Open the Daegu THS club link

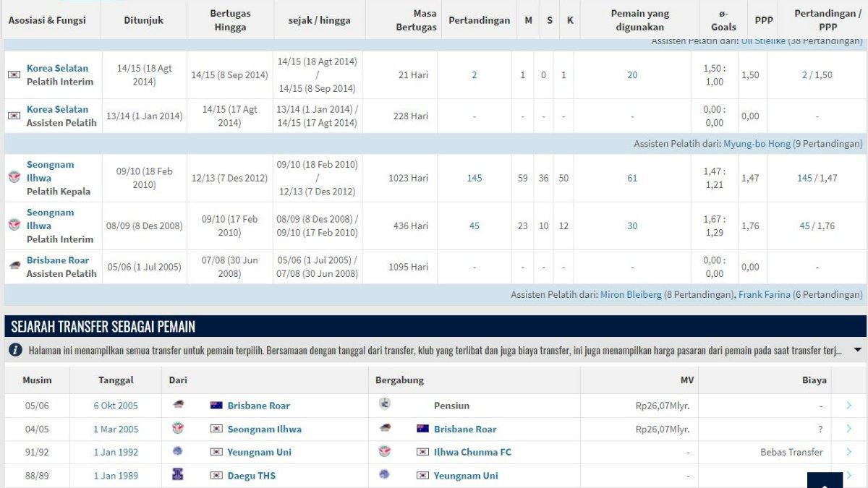(252, 476)
